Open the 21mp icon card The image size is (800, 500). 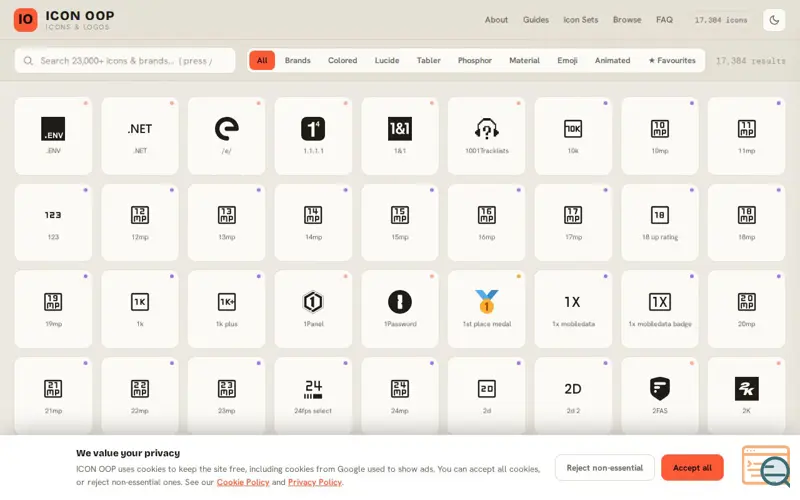click(53, 396)
